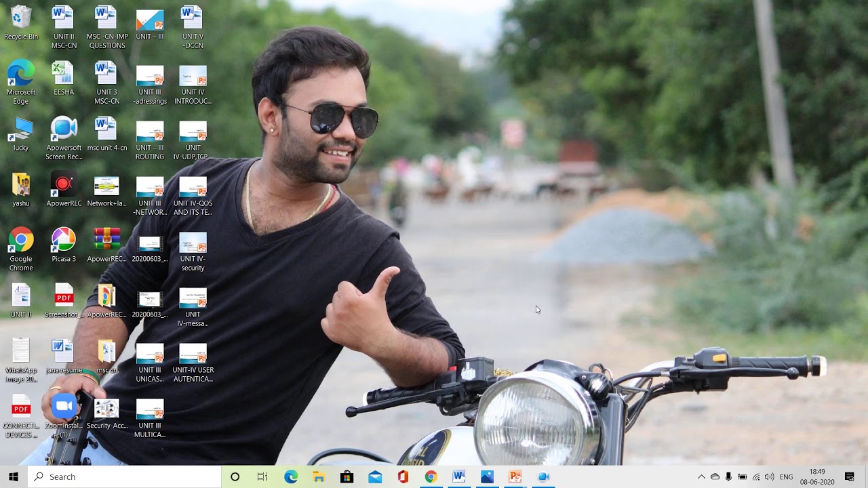Launch Google Chrome from the desktop
Viewport: 868px width, 488px height.
(21, 241)
